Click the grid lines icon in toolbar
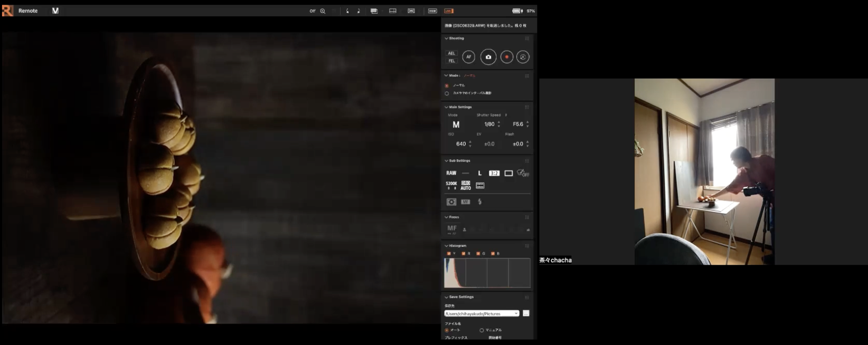The width and height of the screenshot is (868, 345). [x=393, y=11]
